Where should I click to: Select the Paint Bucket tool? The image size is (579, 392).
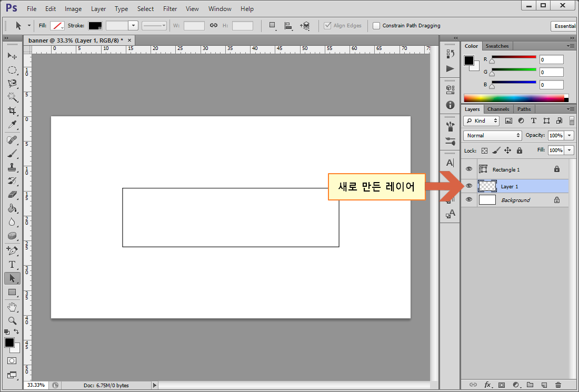click(x=12, y=208)
